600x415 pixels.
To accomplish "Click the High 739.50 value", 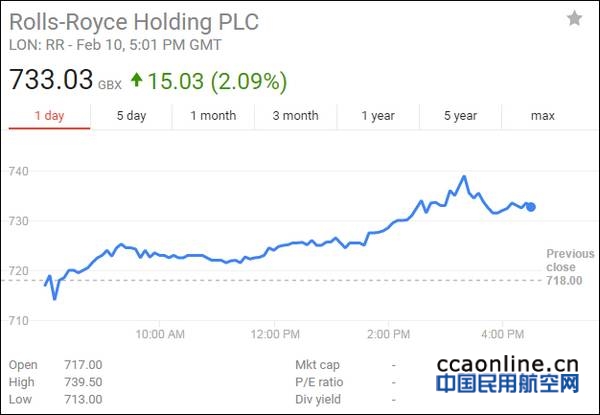I will (x=82, y=382).
